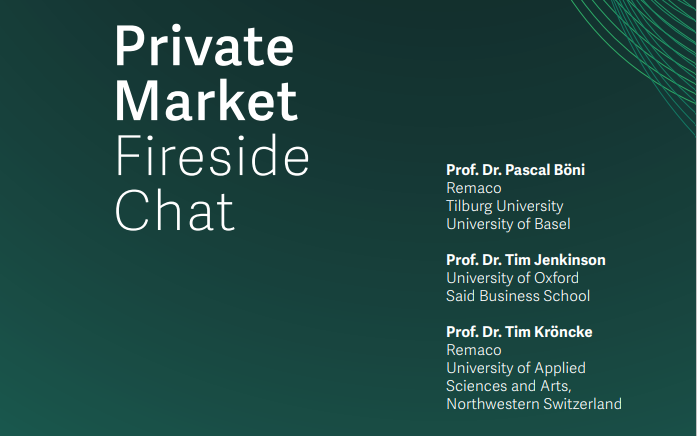Click Remaco below Pascal Böni
Image resolution: width=697 pixels, height=436 pixels.
click(x=473, y=188)
